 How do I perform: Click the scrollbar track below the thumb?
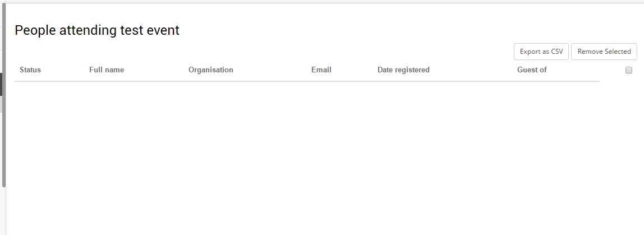[4, 211]
